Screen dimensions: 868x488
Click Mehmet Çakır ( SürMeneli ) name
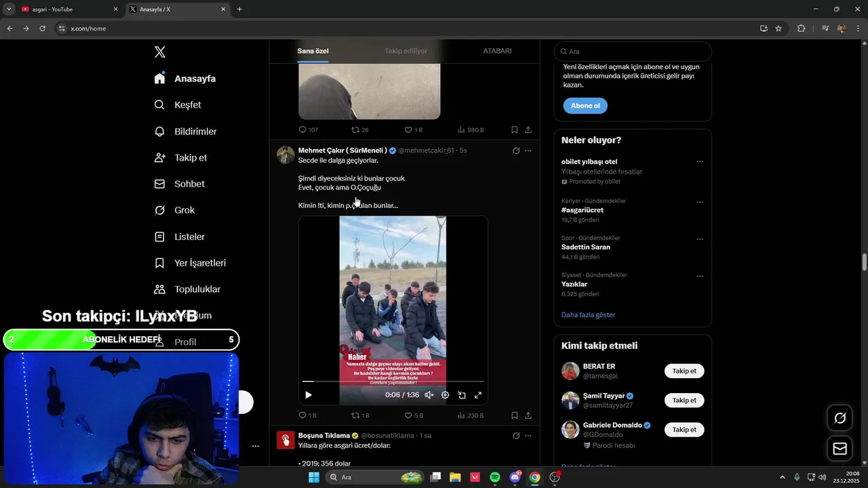(342, 150)
